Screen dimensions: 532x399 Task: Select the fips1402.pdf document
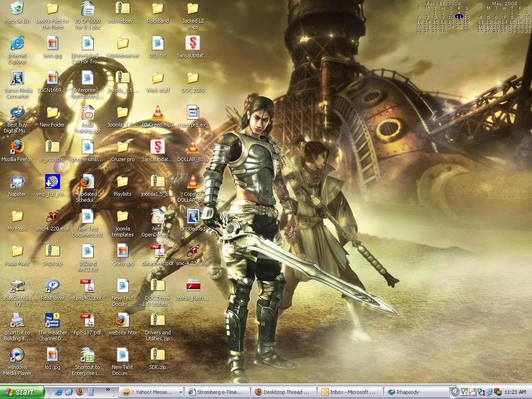(87, 290)
